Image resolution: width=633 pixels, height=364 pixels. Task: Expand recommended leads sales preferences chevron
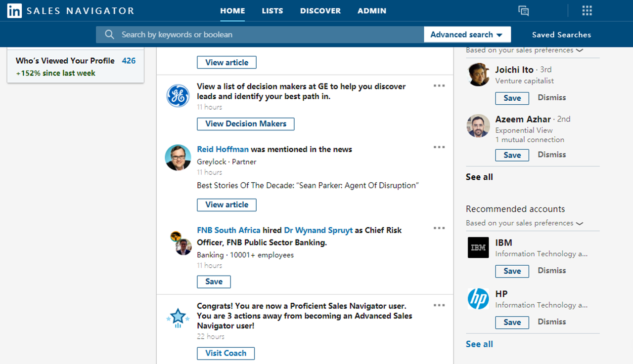click(580, 50)
